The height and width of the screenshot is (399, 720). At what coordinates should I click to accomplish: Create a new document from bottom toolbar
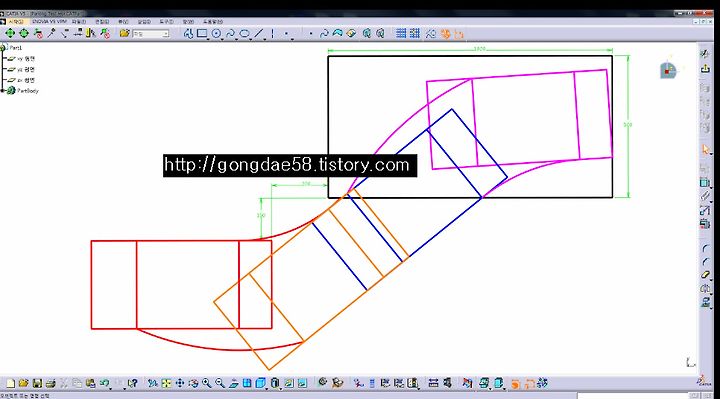pyautogui.click(x=11, y=383)
